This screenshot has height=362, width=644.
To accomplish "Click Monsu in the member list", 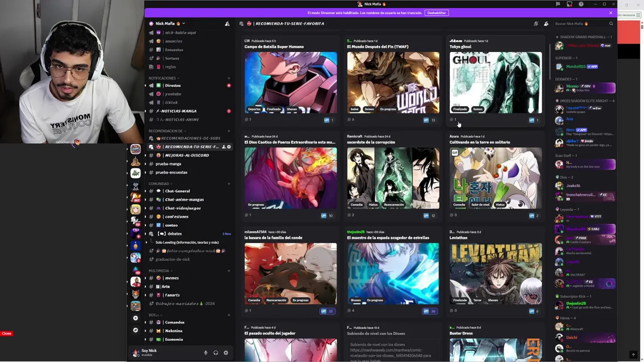I will 585,88.
